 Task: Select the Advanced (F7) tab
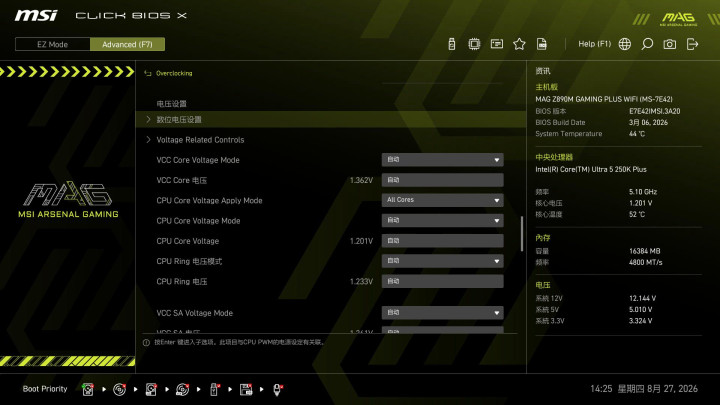click(x=127, y=44)
